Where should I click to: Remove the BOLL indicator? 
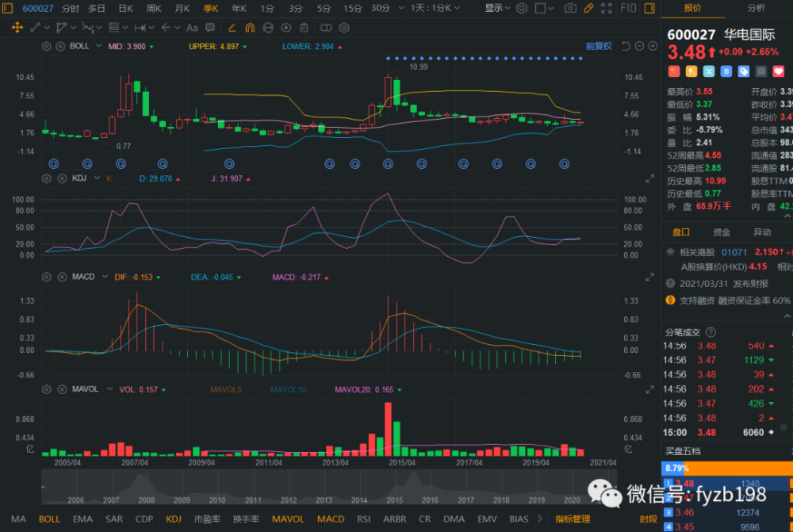(x=60, y=47)
